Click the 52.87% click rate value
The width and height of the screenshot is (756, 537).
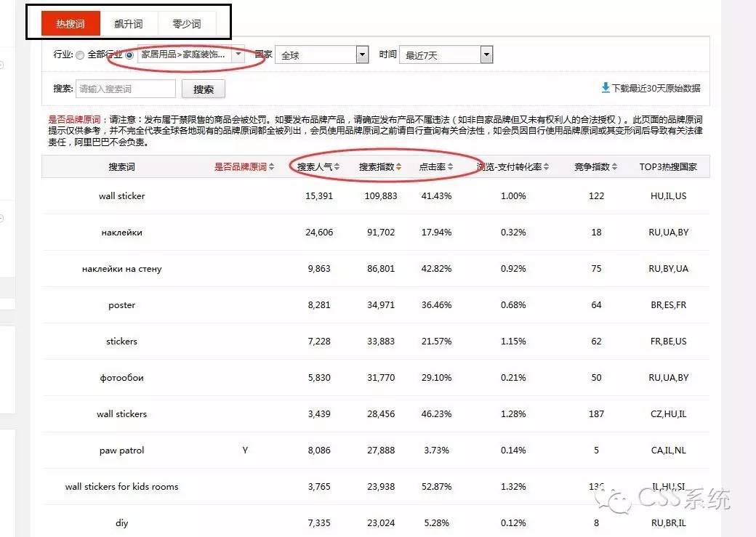click(436, 486)
